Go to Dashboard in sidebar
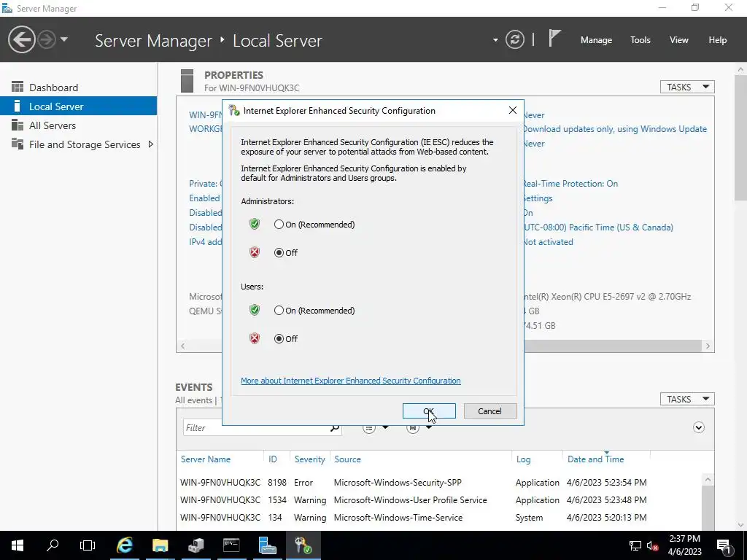The height and width of the screenshot is (560, 747). click(79, 87)
